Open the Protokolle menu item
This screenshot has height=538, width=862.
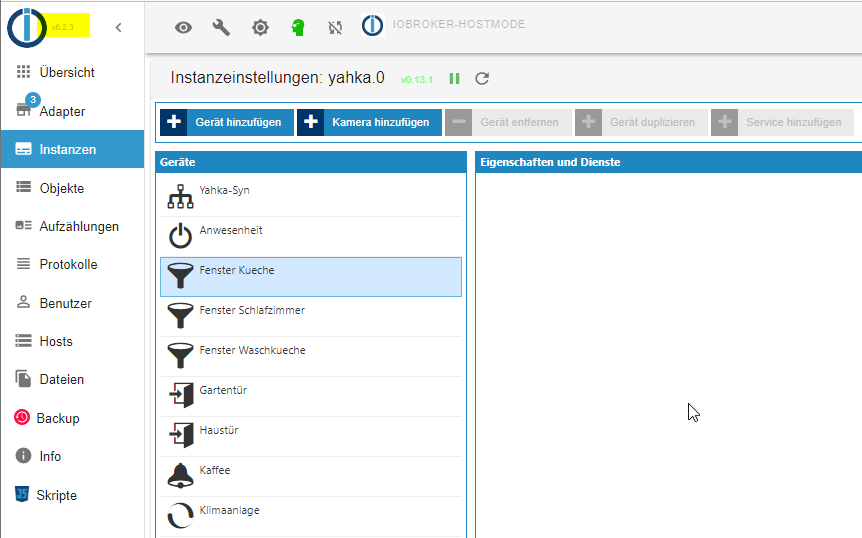pyautogui.click(x=73, y=264)
